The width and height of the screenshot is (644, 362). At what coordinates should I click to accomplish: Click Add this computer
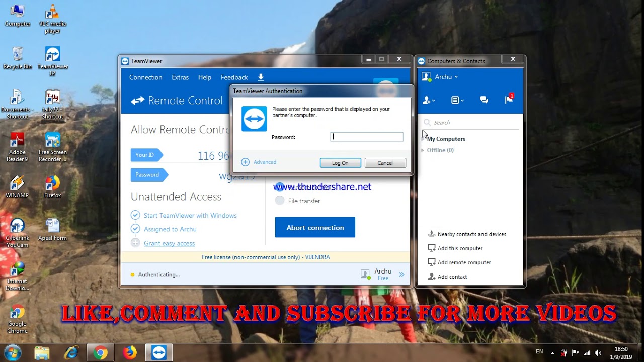tap(455, 248)
